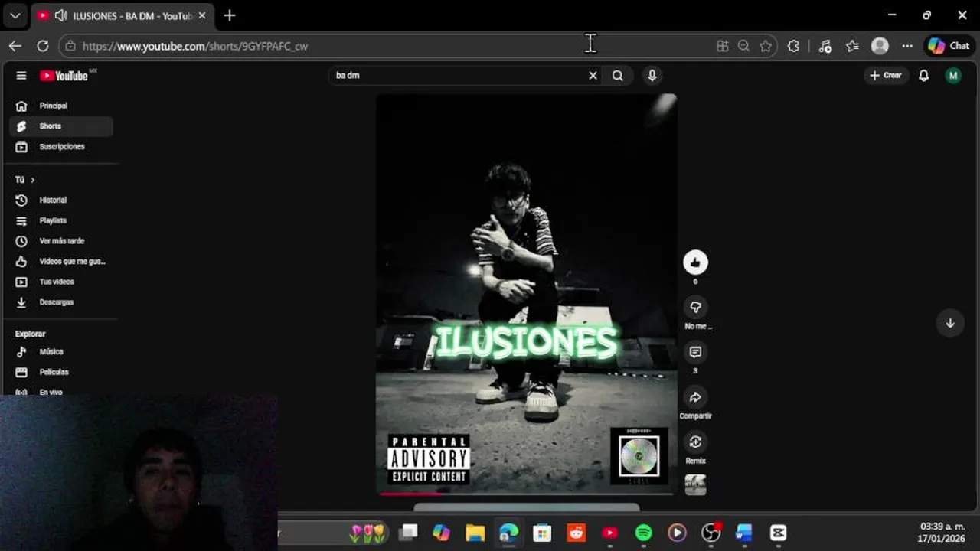
Task: Open Copilot Chat button
Action: pos(949,46)
